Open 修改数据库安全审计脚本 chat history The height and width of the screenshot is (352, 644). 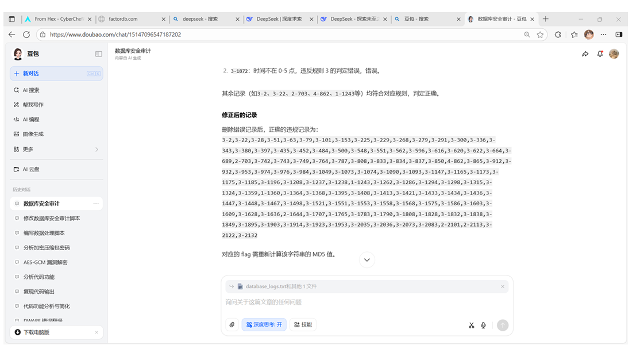click(x=52, y=219)
